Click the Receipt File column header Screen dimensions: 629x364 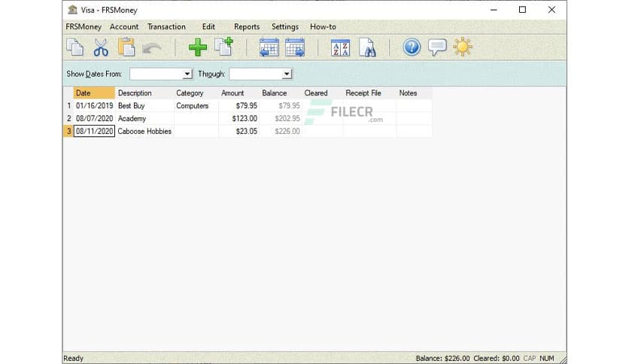point(369,93)
